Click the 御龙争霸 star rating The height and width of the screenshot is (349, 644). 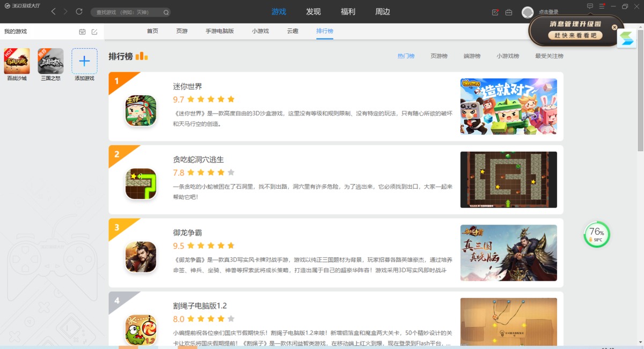coord(211,246)
